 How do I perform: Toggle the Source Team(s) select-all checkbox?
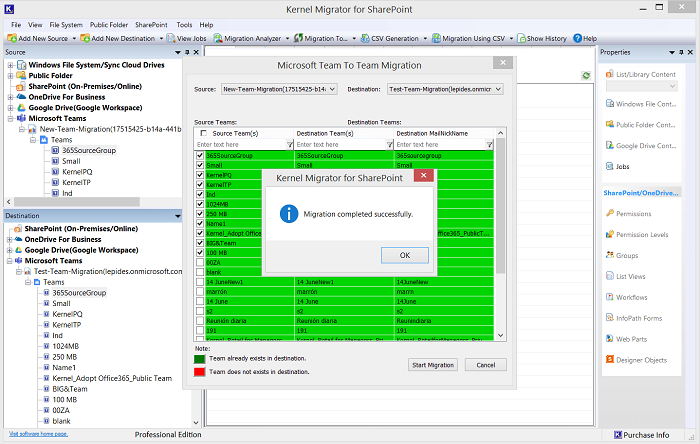[x=203, y=133]
